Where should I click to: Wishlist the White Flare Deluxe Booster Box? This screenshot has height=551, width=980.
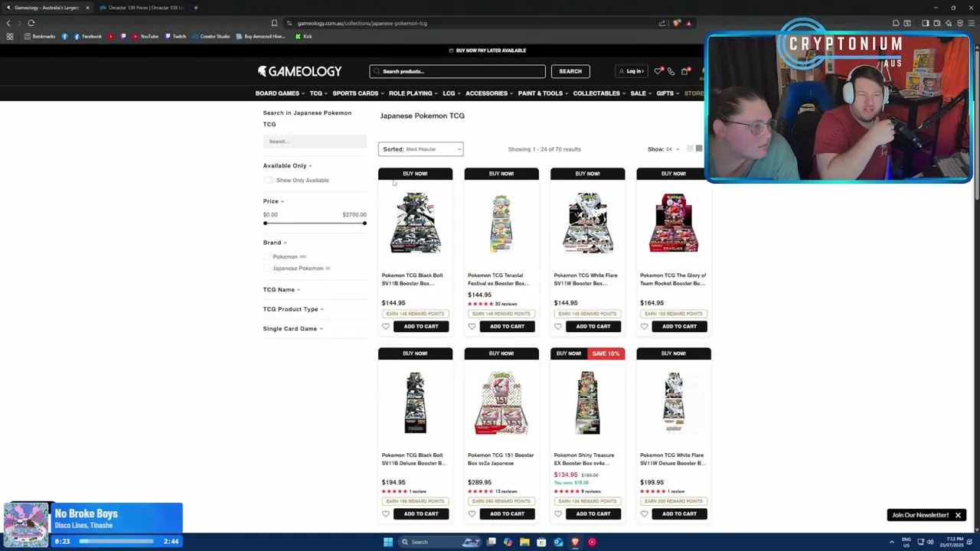point(644,514)
